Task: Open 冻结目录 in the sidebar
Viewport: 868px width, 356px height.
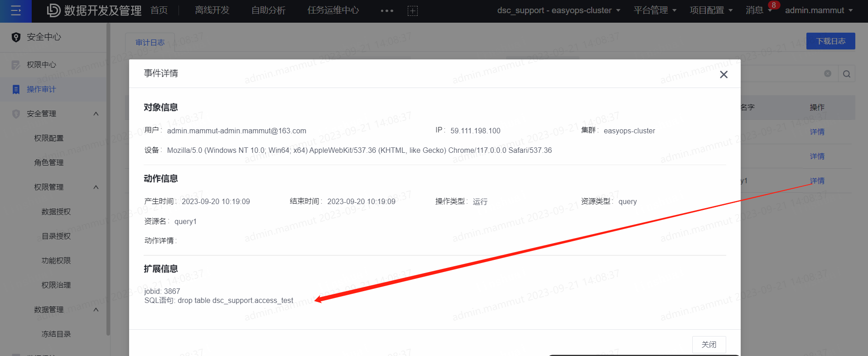Action: point(56,334)
